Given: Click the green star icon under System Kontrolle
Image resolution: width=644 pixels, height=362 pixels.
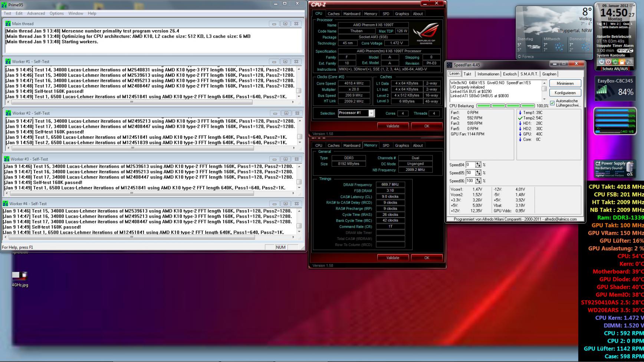Looking at the screenshot, I should point(615,62).
